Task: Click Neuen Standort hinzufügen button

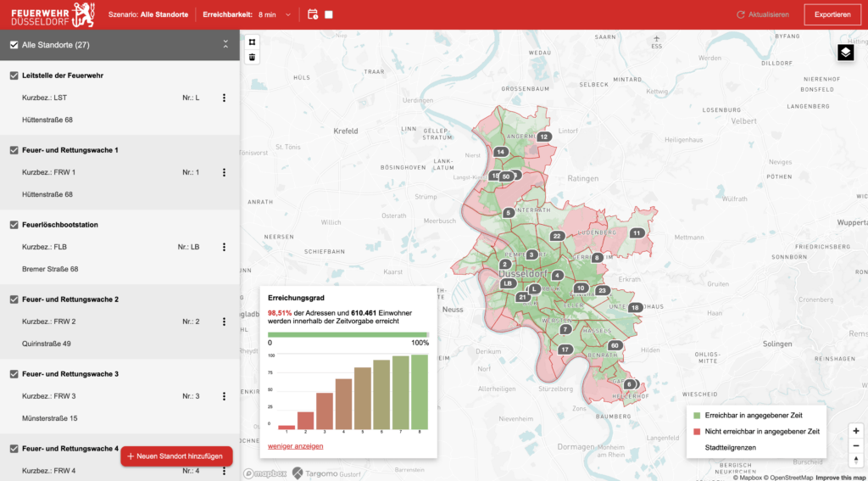Action: click(176, 456)
